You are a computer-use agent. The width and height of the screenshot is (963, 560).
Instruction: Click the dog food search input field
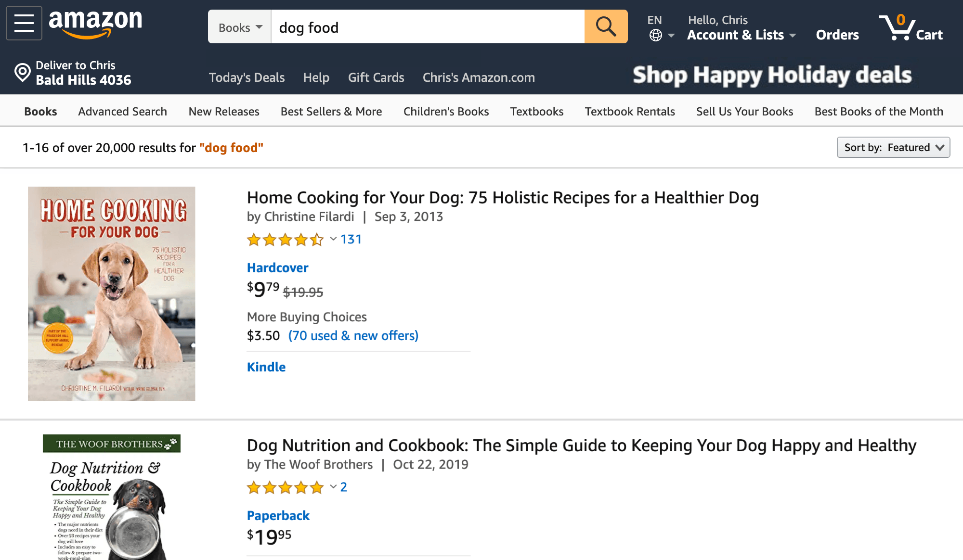(x=428, y=27)
